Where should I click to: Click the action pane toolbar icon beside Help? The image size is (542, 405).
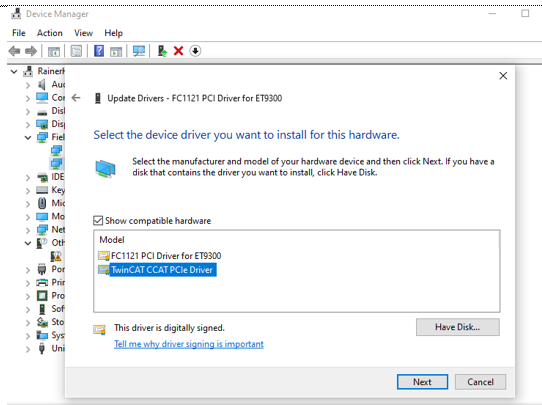tap(116, 51)
